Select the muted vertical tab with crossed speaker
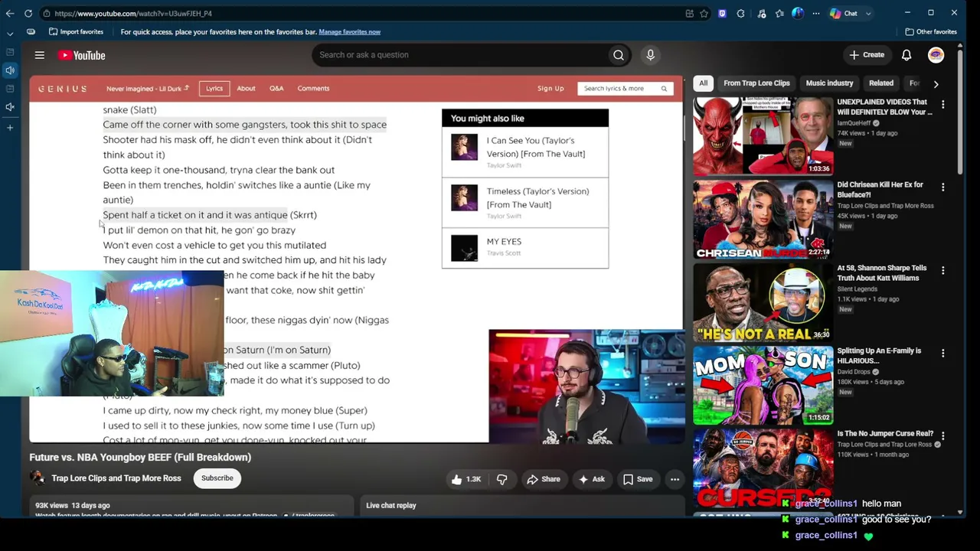 click(x=10, y=107)
